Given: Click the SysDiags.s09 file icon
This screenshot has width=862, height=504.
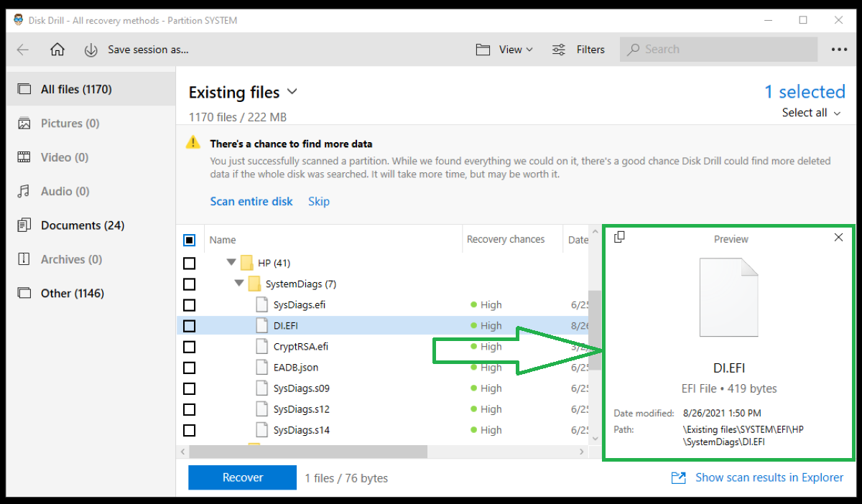Looking at the screenshot, I should 261,388.
